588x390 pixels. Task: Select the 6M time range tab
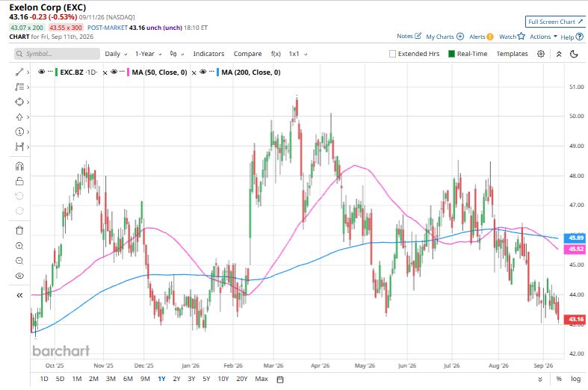[x=128, y=379]
